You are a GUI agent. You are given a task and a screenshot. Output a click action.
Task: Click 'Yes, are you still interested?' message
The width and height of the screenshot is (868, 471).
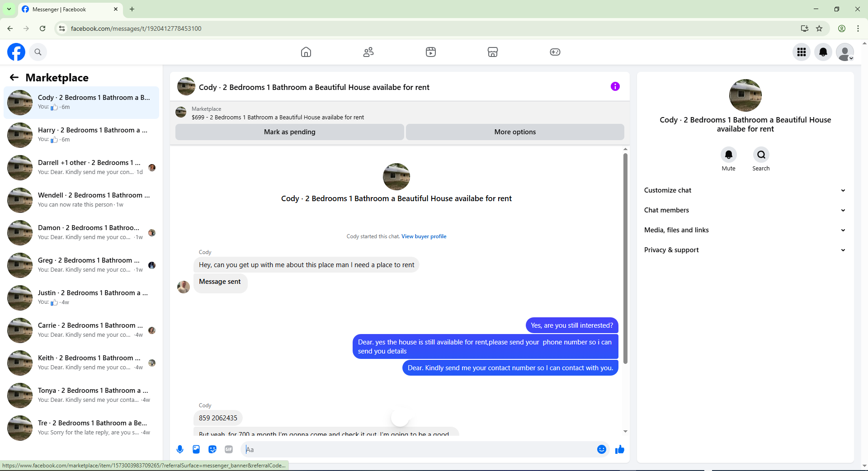(572, 325)
